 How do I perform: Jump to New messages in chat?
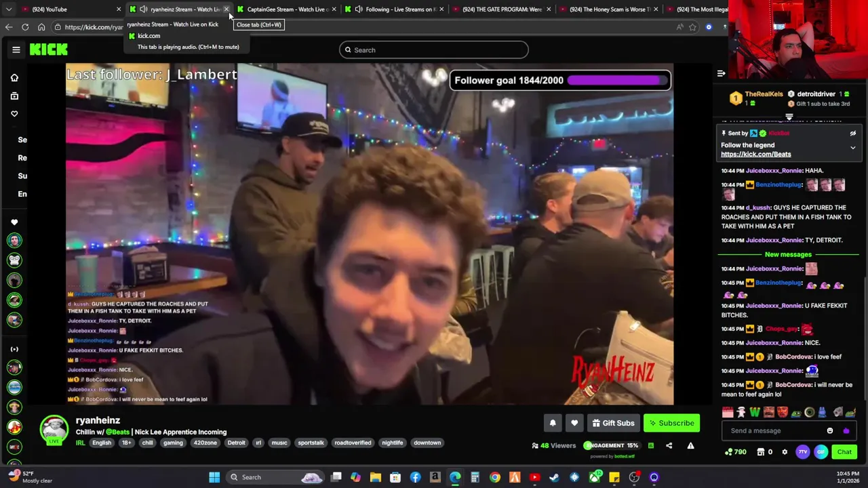788,254
